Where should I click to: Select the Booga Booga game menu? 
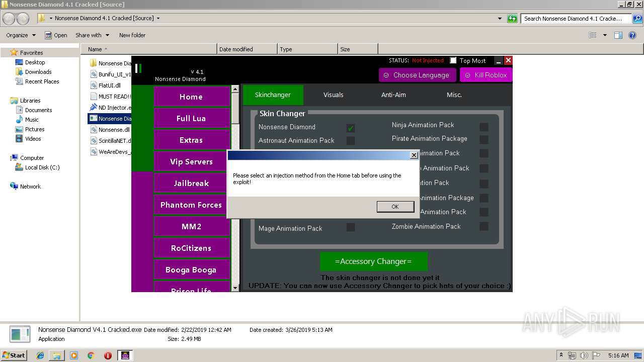(191, 269)
